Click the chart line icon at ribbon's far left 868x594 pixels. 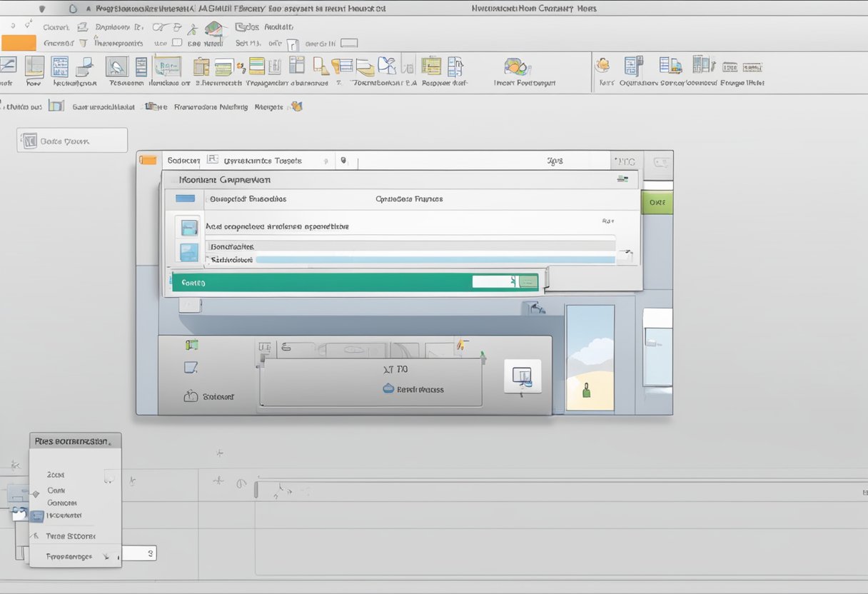[9, 68]
